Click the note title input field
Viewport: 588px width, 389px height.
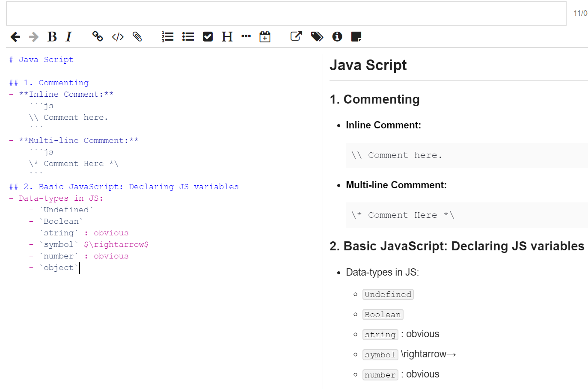286,13
